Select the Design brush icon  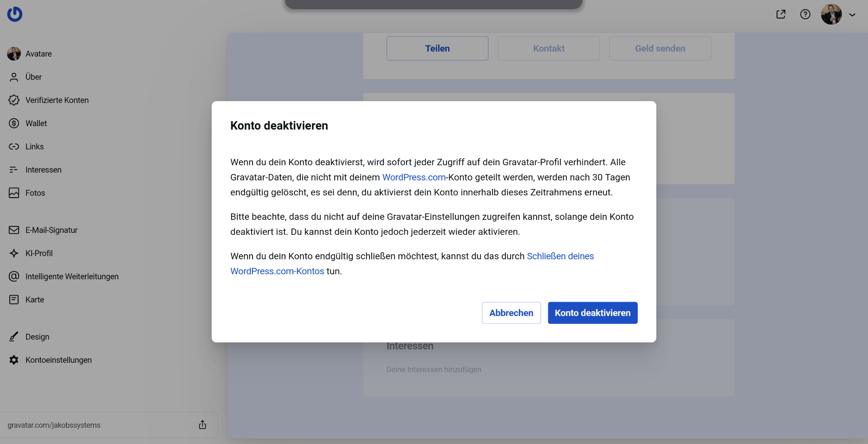coord(14,337)
